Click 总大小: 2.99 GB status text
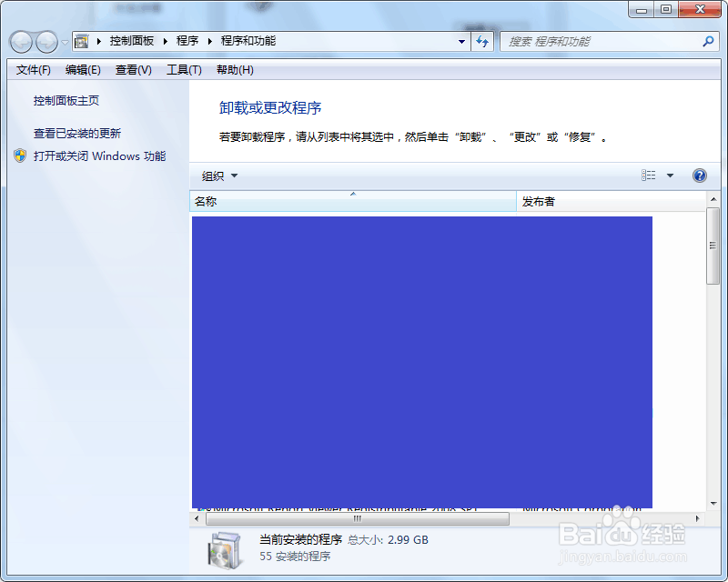728x582 pixels. (389, 540)
